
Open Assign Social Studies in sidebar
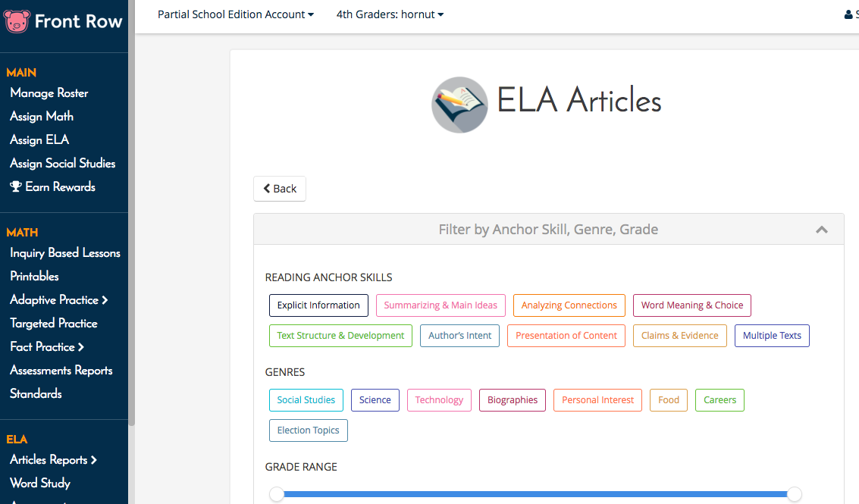pos(62,163)
